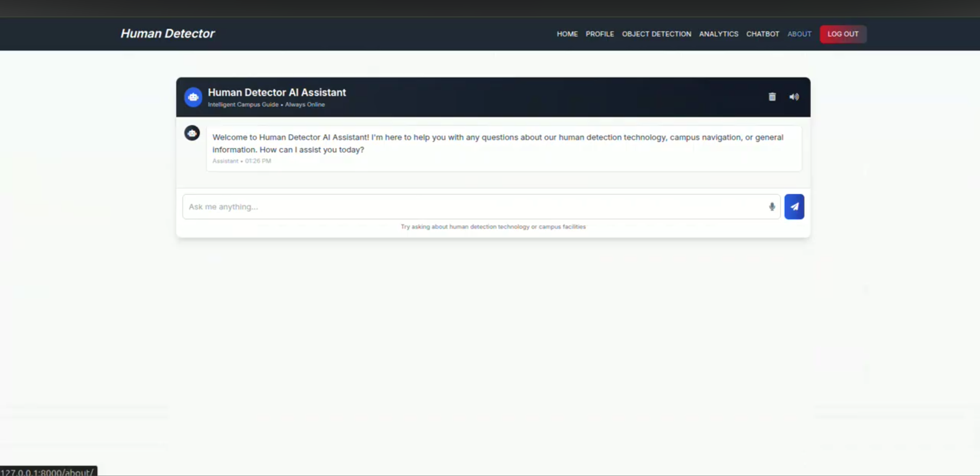Open the About page link
Image resolution: width=980 pixels, height=476 pixels.
(x=799, y=34)
